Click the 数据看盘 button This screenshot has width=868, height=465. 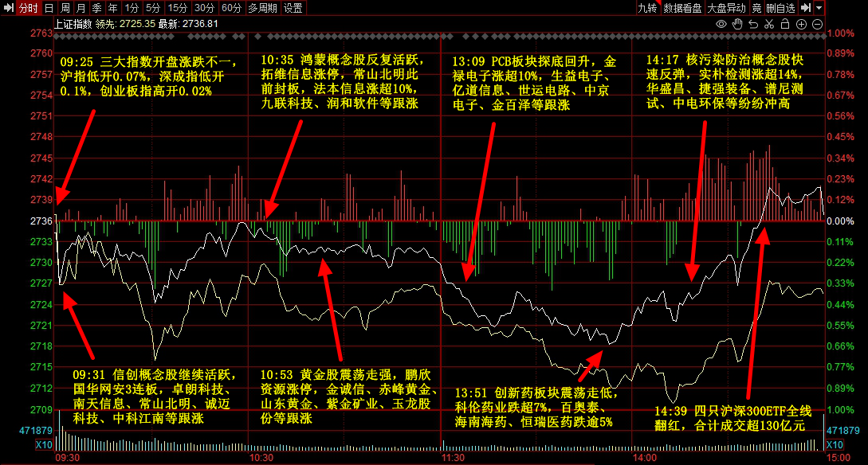coord(682,8)
